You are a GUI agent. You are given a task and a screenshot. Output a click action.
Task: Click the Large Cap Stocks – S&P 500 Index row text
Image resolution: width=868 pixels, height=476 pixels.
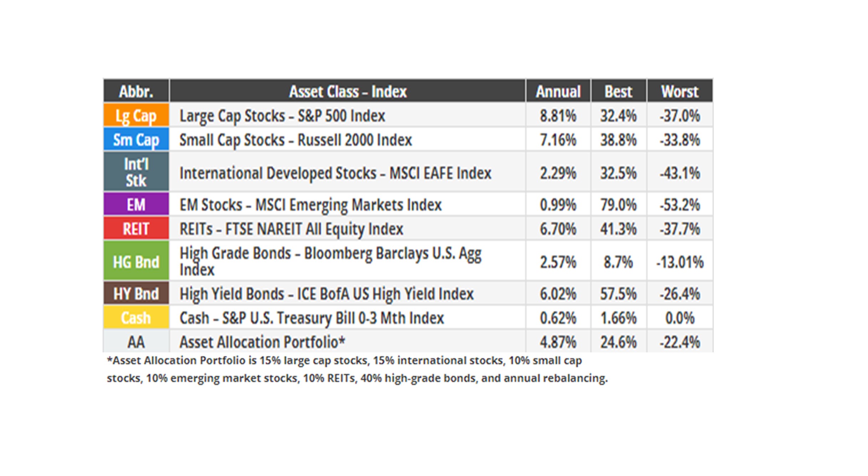tap(282, 116)
